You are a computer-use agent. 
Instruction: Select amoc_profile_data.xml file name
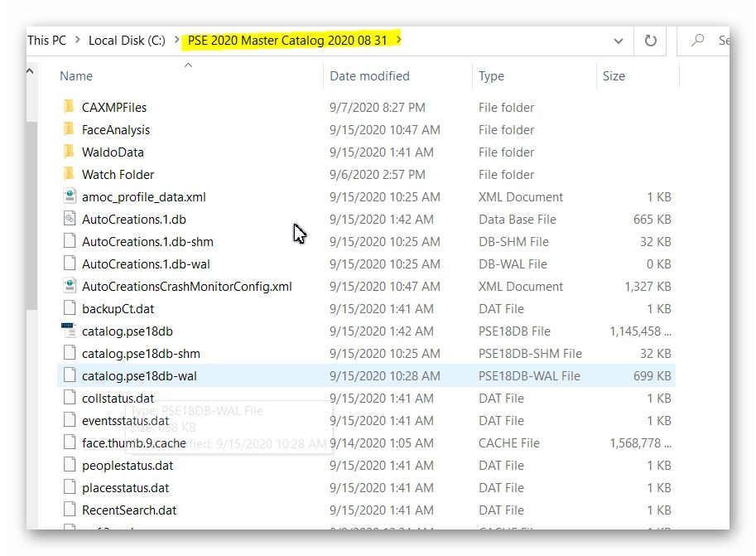click(144, 197)
